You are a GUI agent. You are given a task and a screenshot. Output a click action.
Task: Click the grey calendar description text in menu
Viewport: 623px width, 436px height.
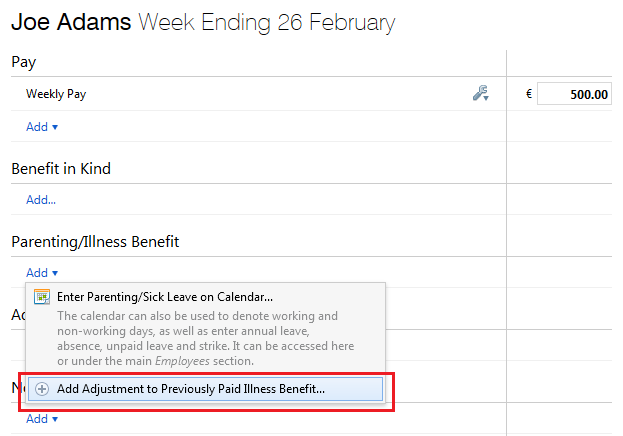(205, 338)
